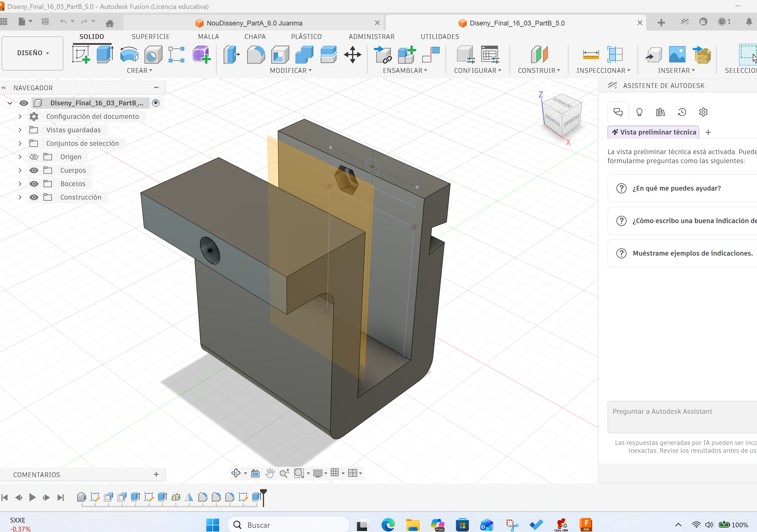Expand the Bocetos folder
This screenshot has height=532, width=757.
(20, 184)
